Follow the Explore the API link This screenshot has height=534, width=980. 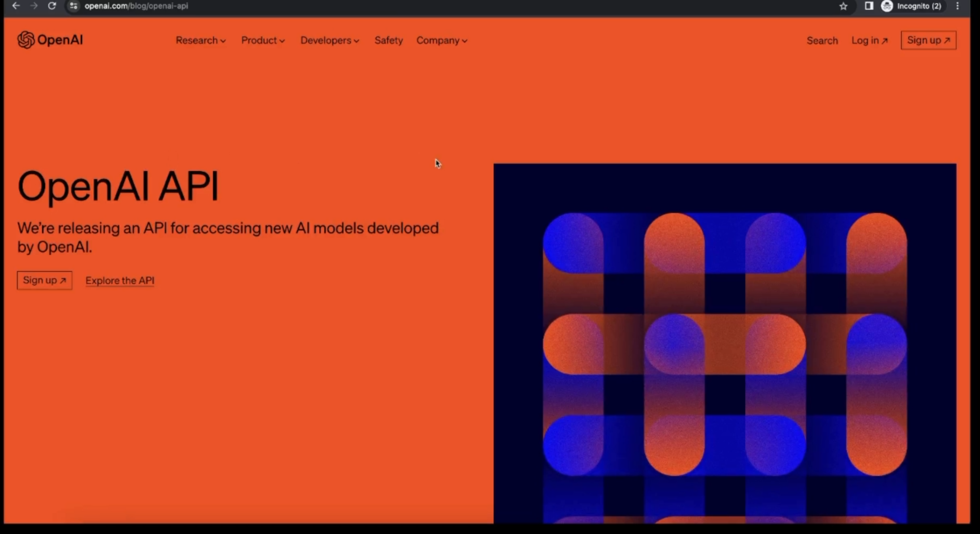[120, 280]
